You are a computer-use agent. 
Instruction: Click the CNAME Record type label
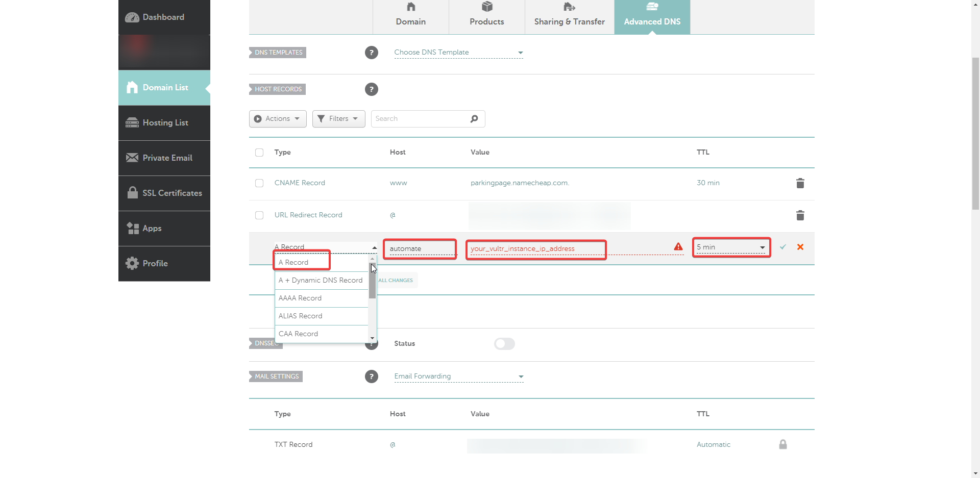(300, 183)
